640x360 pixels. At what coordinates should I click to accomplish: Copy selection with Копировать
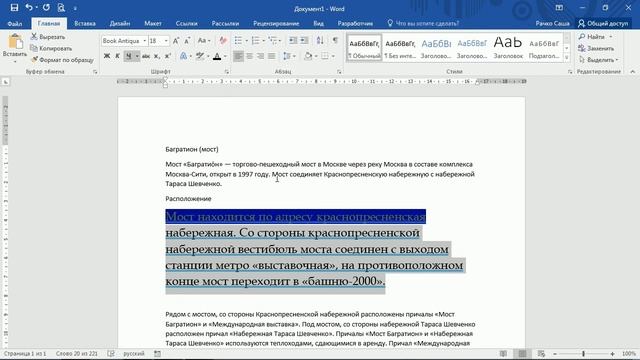(x=51, y=48)
